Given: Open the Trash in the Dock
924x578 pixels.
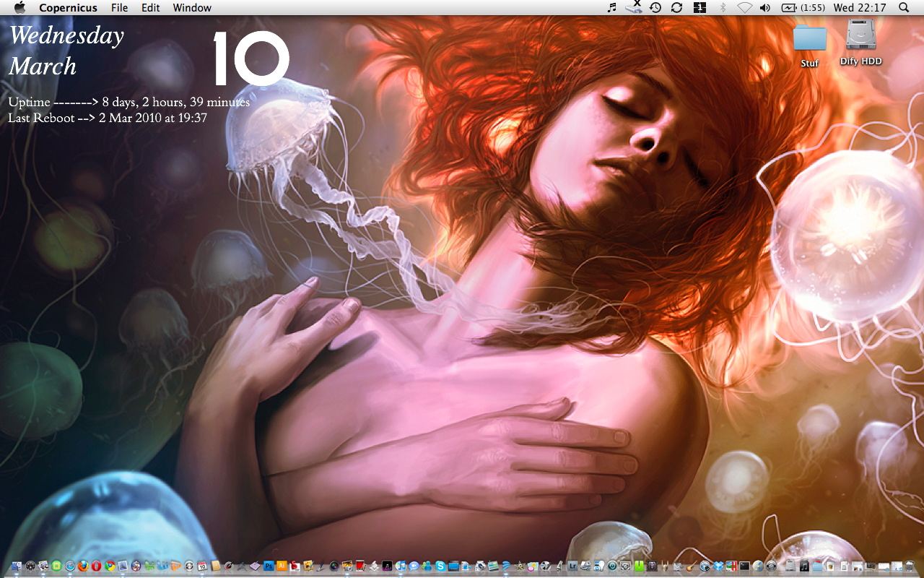Looking at the screenshot, I should click(910, 566).
